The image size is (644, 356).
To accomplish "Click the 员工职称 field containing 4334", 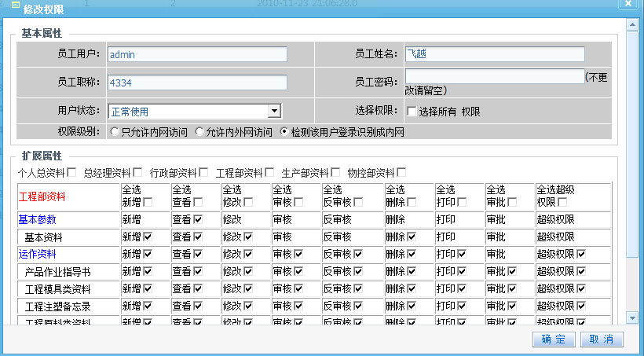I will (x=197, y=81).
